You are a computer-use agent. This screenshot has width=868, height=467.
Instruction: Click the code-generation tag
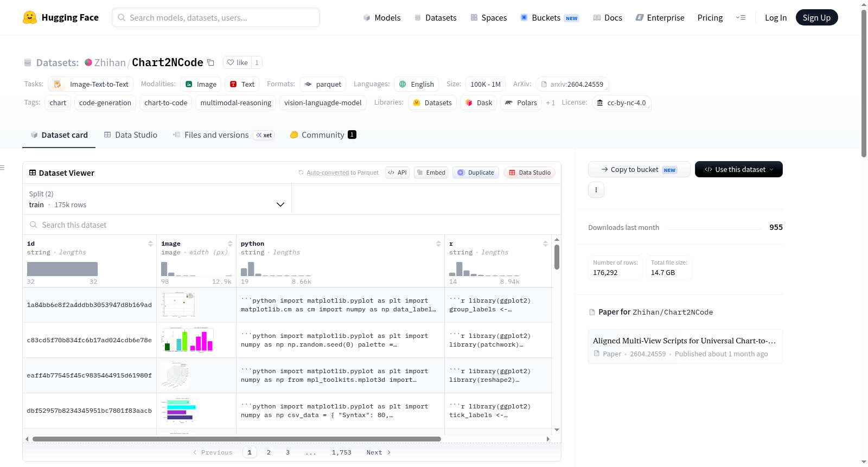[x=105, y=103]
